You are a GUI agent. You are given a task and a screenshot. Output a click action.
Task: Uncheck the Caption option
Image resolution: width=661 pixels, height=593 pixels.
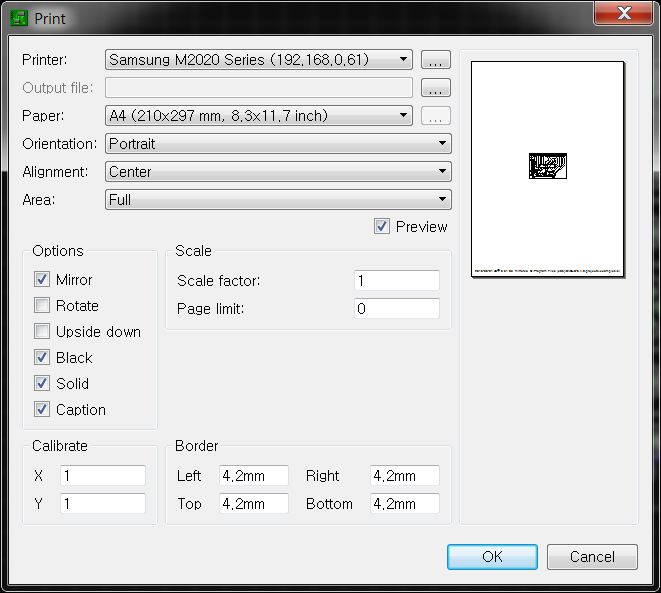(42, 409)
